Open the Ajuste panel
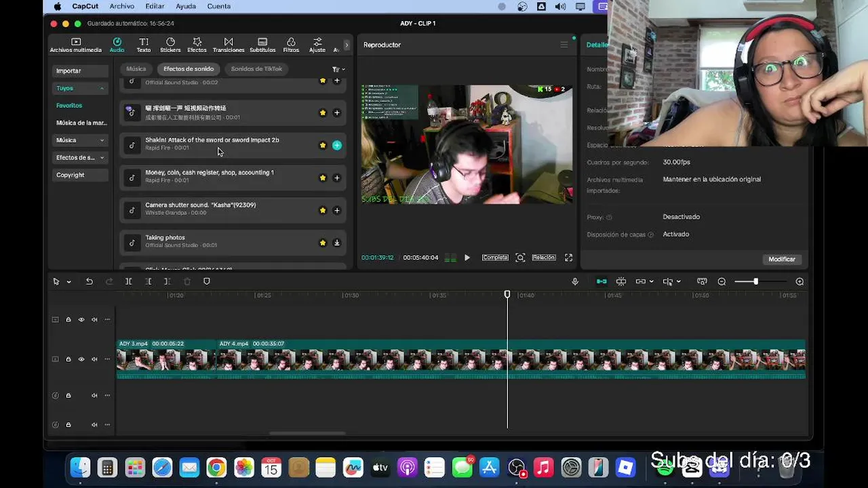Viewport: 868px width, 488px height. (317, 45)
